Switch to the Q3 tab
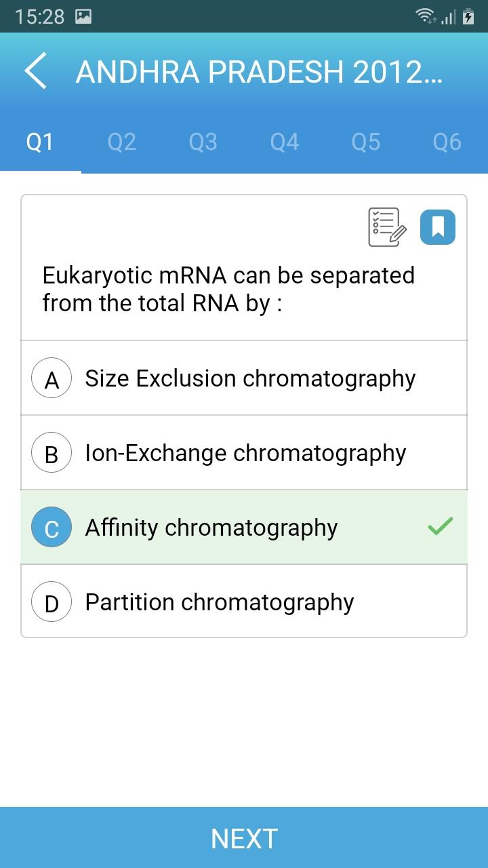The image size is (488, 868). (x=203, y=142)
